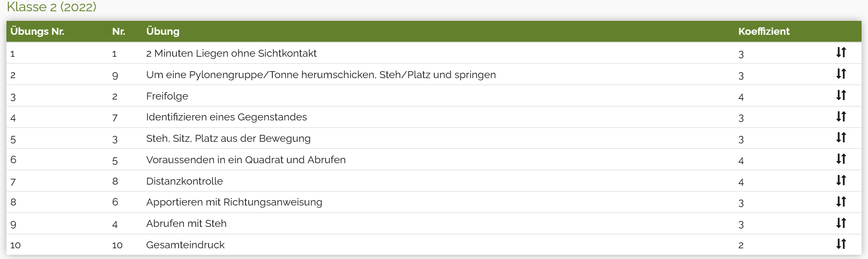
Task: Click the Nr. column header
Action: point(118,32)
